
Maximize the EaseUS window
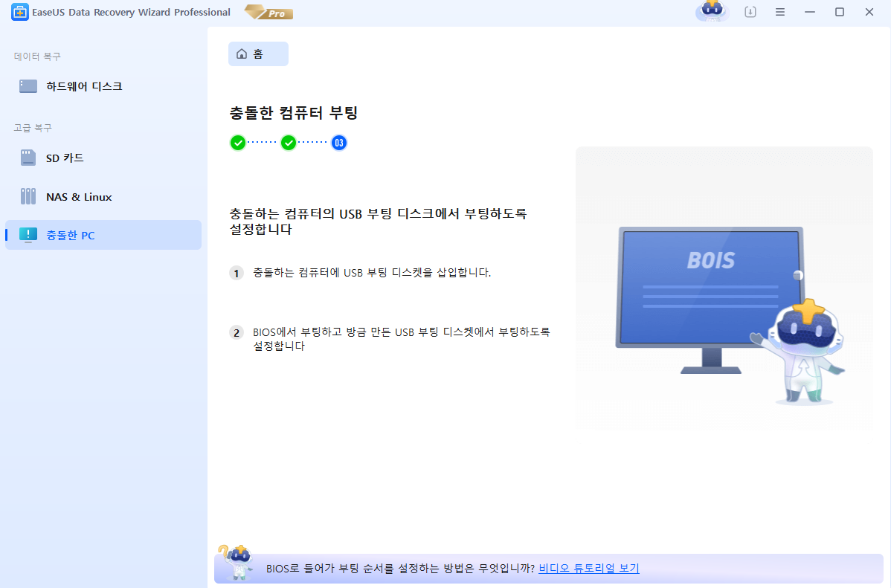click(x=839, y=12)
